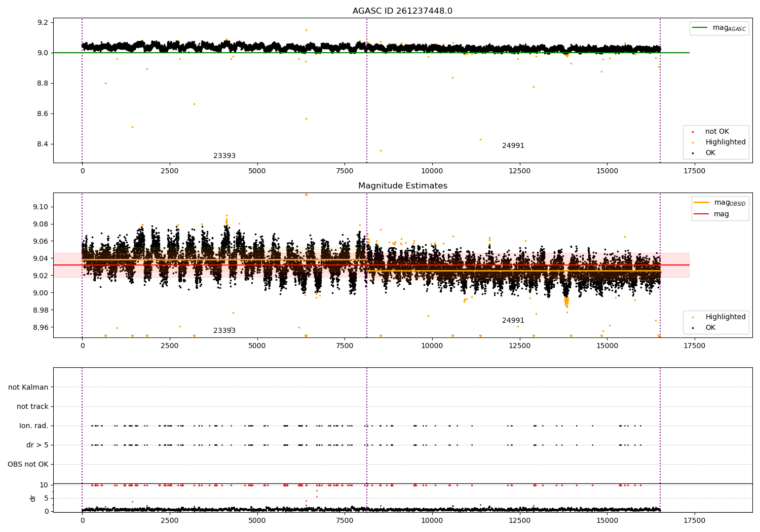This screenshot has height=532, width=760.
Task: Click the 'not track' flag row label
Action: pyautogui.click(x=32, y=407)
